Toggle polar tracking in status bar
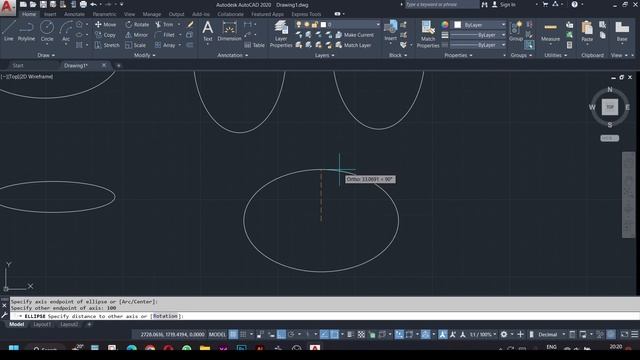640x360 pixels. click(291, 334)
